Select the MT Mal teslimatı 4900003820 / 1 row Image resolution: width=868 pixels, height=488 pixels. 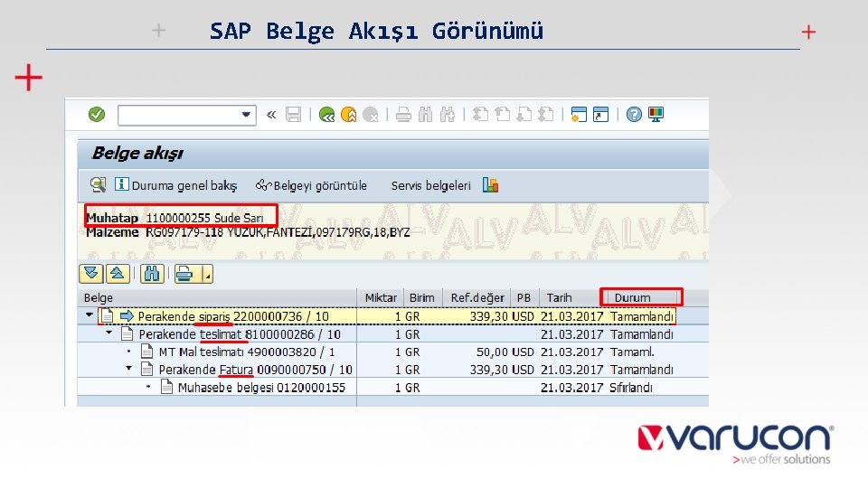[x=393, y=352]
